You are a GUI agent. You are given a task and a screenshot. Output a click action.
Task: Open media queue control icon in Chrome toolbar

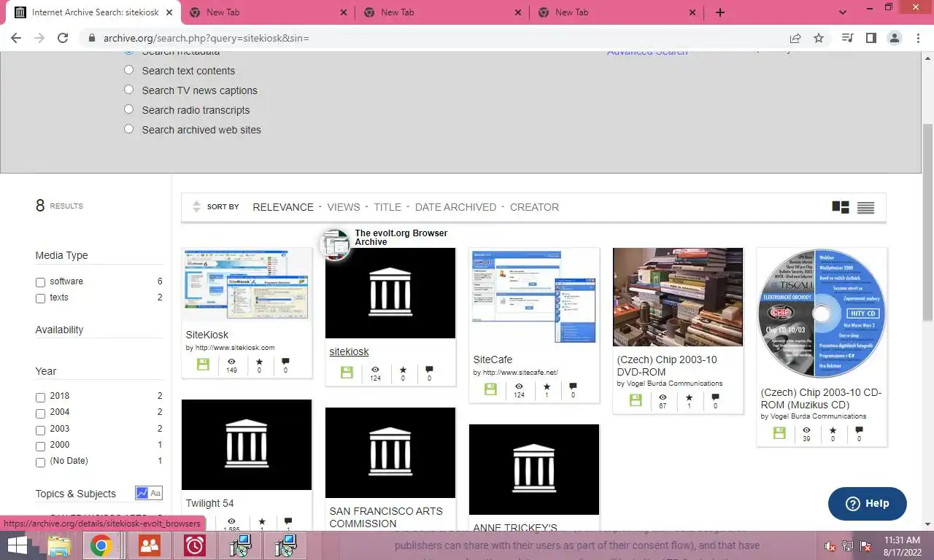coord(847,38)
